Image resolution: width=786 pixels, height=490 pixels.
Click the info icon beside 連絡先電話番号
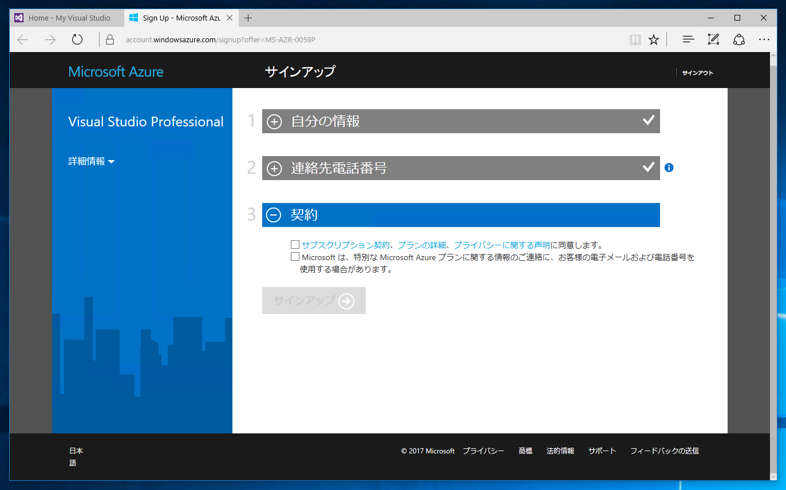[669, 168]
